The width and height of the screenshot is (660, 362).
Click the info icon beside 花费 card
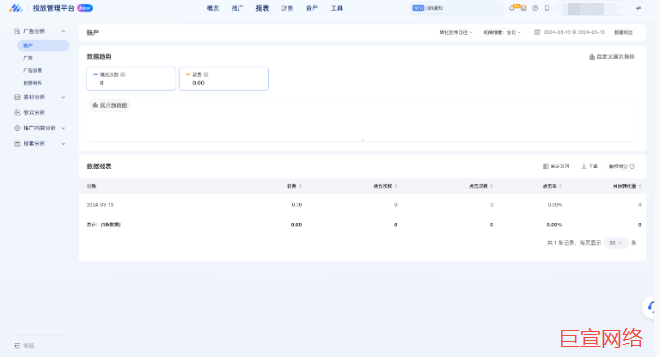(x=206, y=75)
